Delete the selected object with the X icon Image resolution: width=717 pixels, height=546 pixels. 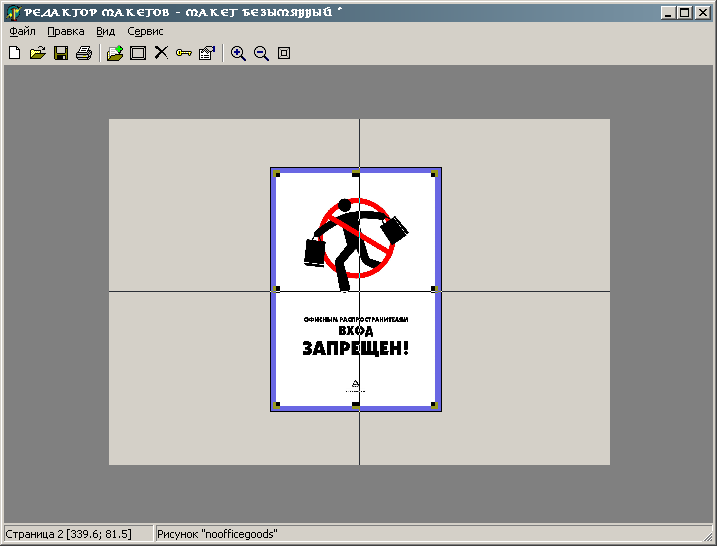(161, 53)
